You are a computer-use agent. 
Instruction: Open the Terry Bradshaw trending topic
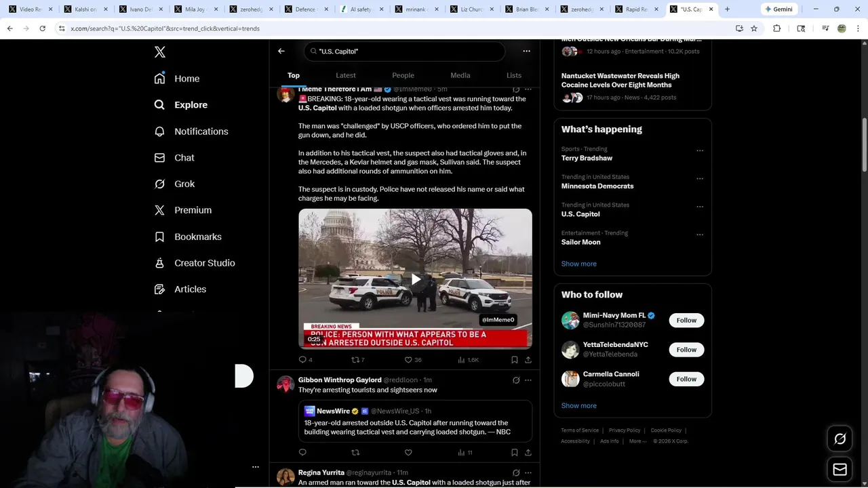[x=587, y=158]
